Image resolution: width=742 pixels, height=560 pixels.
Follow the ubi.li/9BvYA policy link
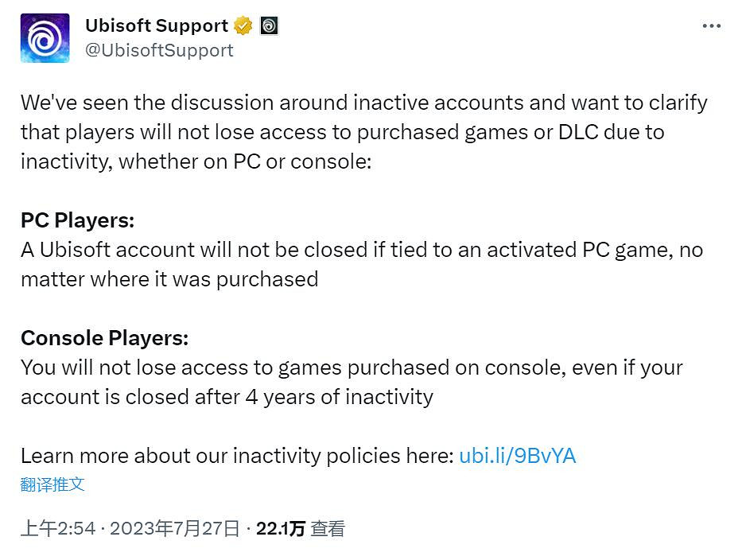click(517, 456)
